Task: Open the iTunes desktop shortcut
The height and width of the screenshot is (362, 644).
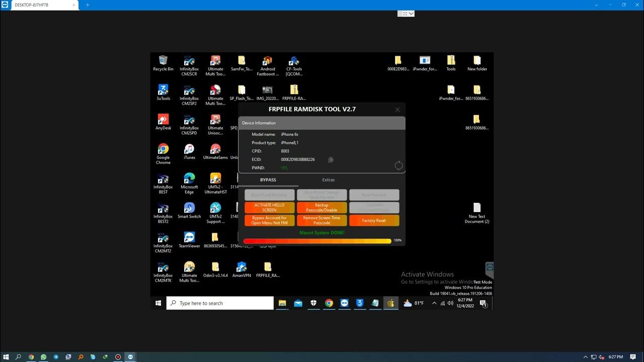Action: coord(189,151)
